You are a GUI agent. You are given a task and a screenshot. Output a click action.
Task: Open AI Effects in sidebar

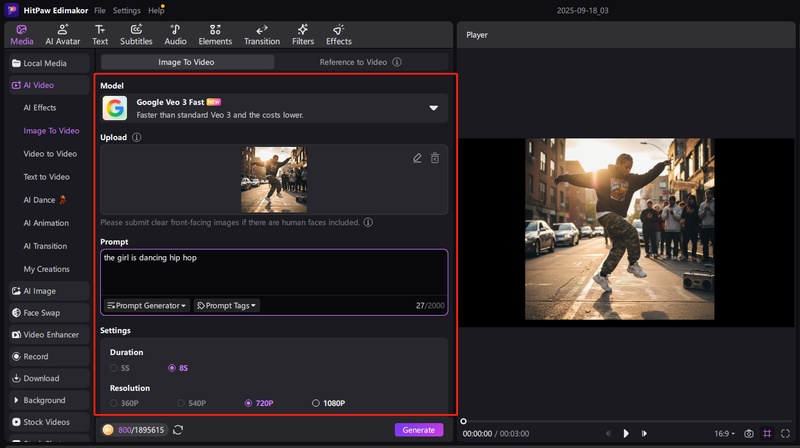pyautogui.click(x=40, y=108)
